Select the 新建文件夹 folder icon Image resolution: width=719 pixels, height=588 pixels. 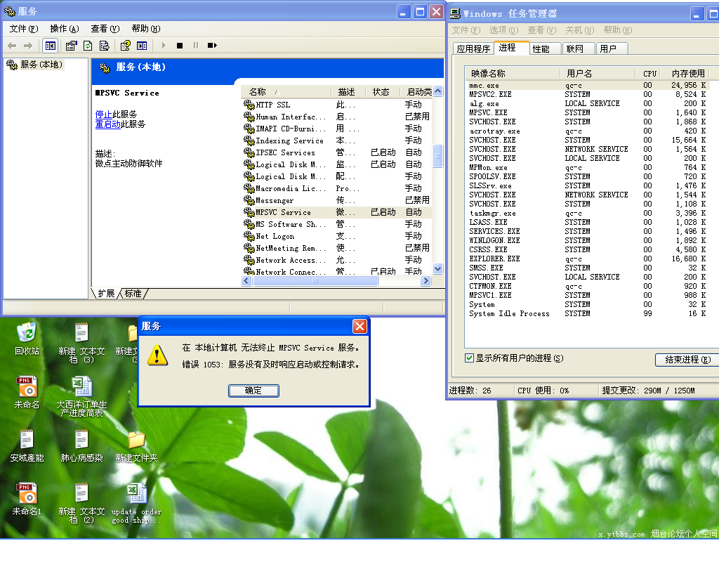click(136, 446)
